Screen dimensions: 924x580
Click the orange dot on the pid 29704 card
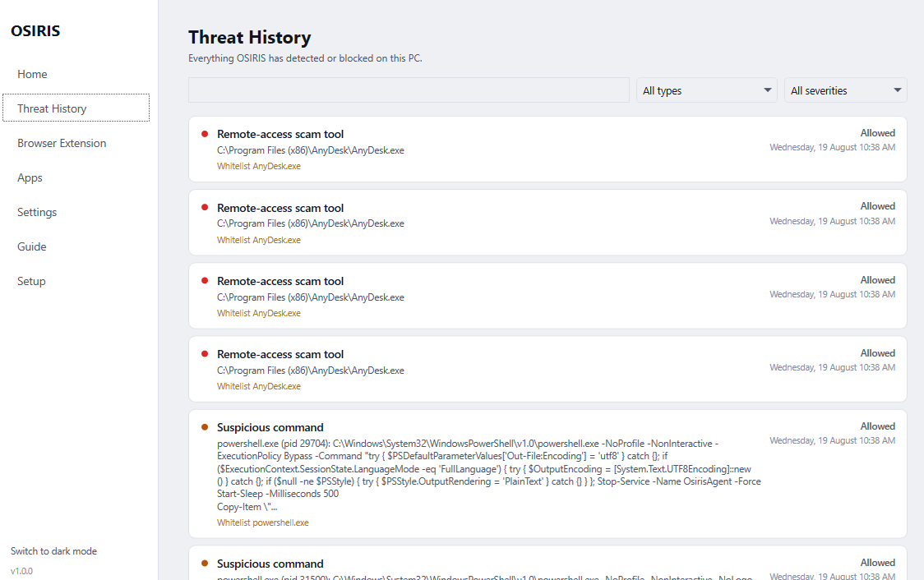pyautogui.click(x=205, y=427)
